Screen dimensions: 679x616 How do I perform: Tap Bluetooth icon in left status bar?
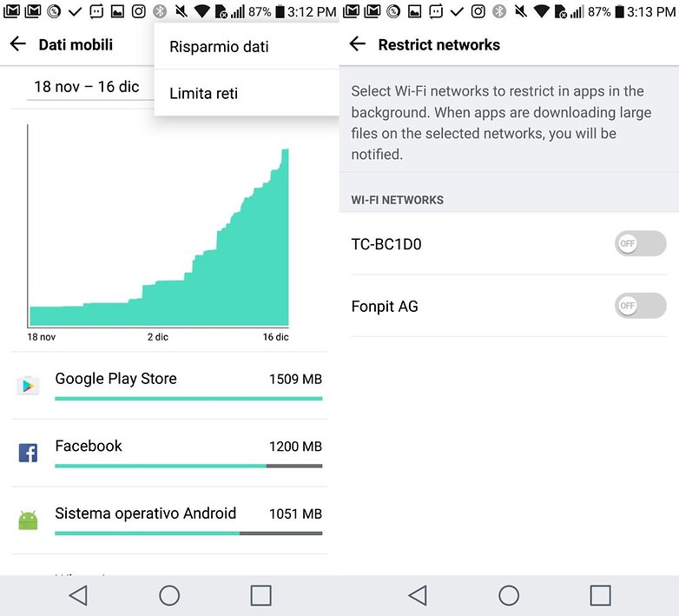coord(160,11)
